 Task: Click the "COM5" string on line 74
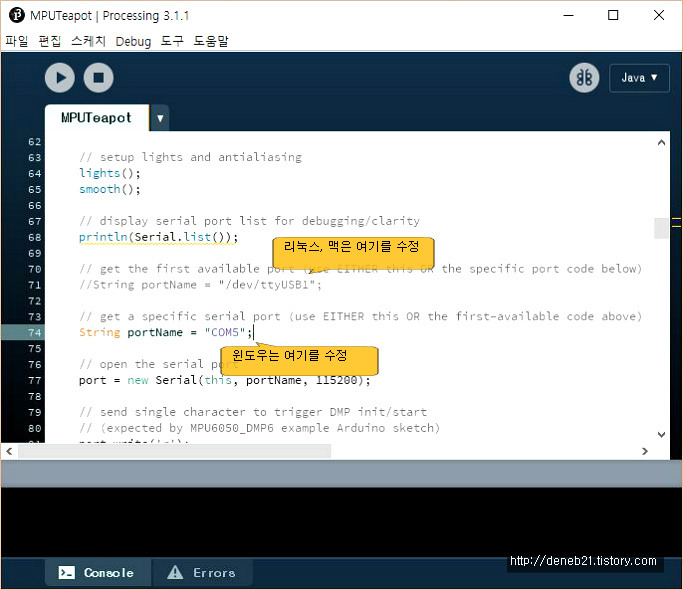pos(225,332)
